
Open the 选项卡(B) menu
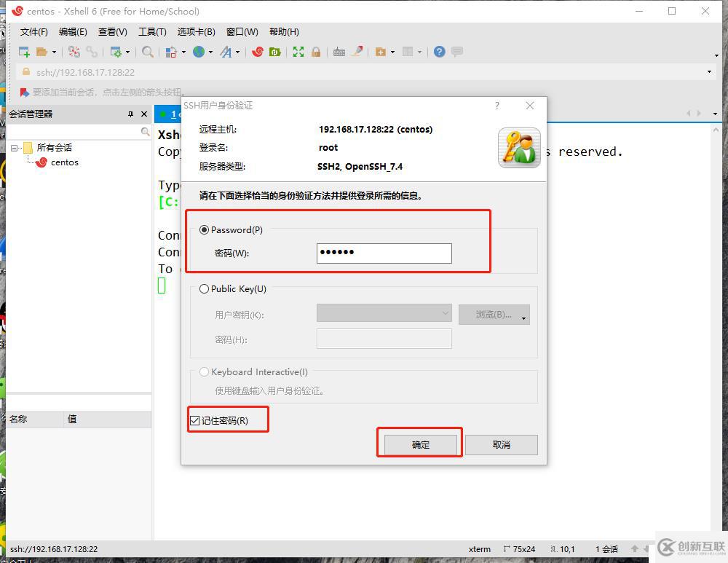coord(196,31)
